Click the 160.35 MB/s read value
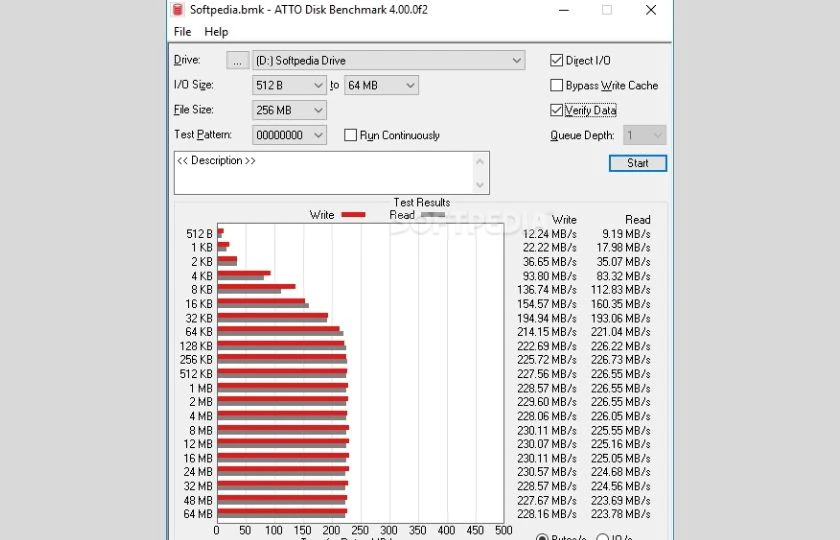 620,304
